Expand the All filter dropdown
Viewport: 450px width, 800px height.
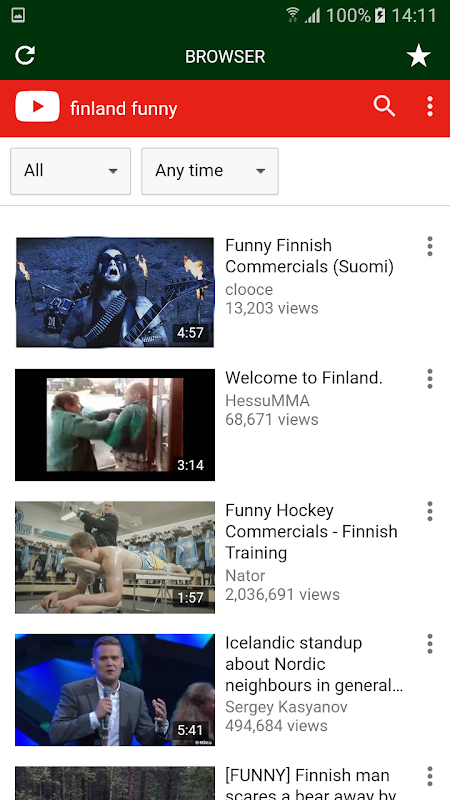click(x=70, y=171)
